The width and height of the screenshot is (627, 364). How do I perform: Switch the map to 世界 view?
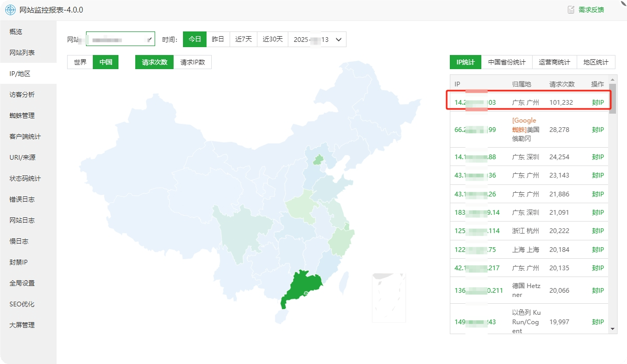(x=80, y=62)
